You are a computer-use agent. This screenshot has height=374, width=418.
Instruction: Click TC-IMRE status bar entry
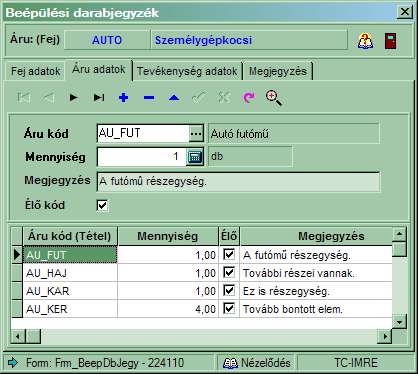click(356, 363)
